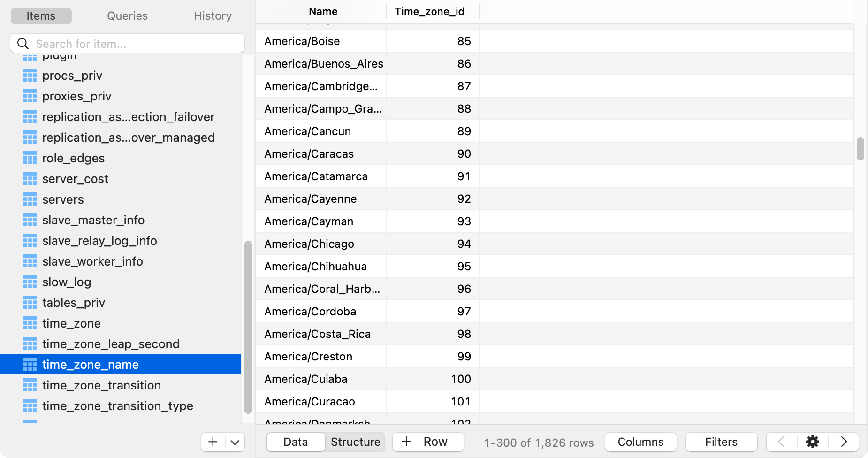Screen dimensions: 868x458
Task: Click the Time_zone_id value 89
Action: point(433,131)
